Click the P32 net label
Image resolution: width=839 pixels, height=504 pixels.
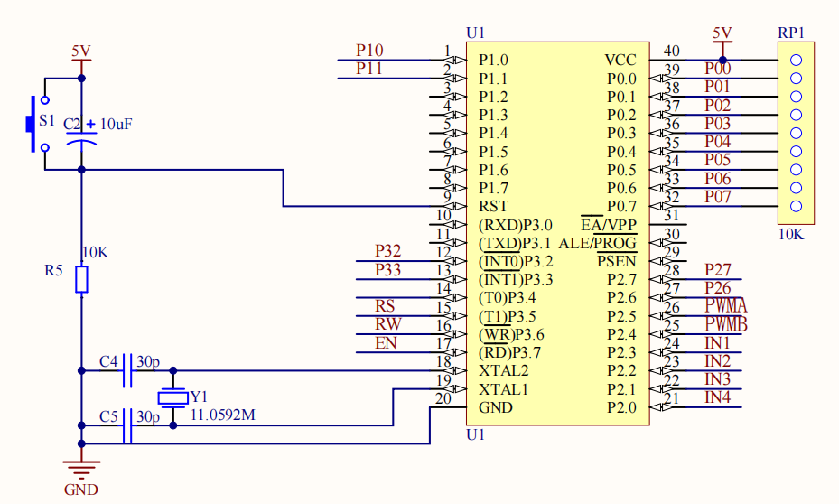pyautogui.click(x=388, y=251)
